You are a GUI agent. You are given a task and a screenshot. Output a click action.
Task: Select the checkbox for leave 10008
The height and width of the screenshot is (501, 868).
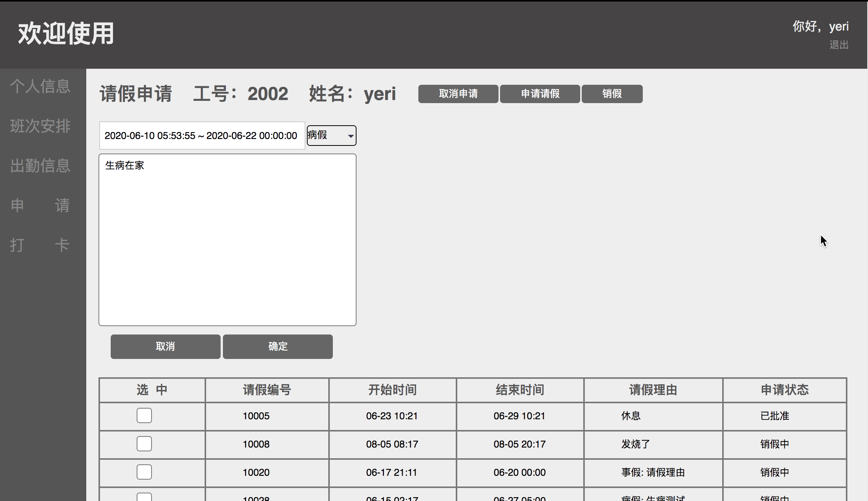click(x=144, y=444)
